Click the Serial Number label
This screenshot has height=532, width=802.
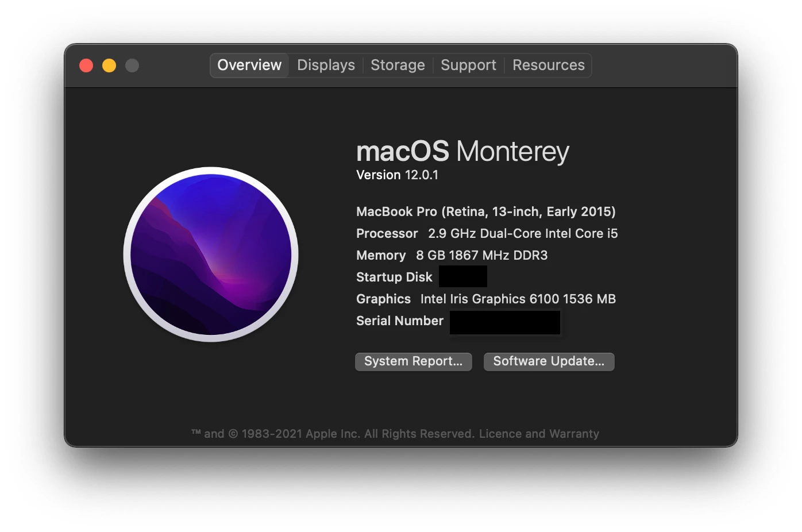(400, 321)
